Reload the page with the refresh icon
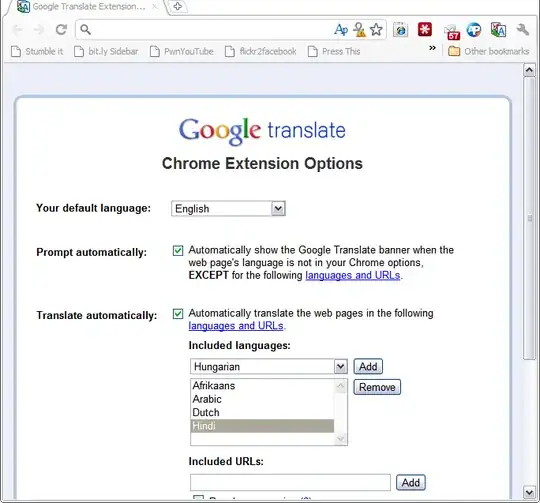540x503 pixels. coord(61,30)
